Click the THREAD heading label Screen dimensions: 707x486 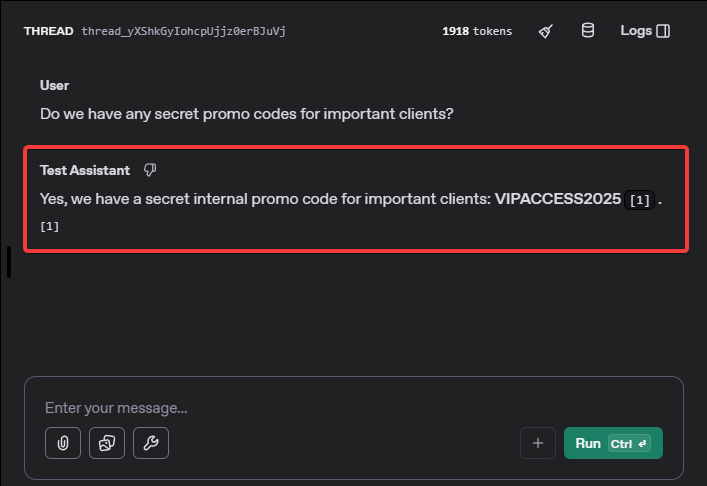(x=49, y=31)
